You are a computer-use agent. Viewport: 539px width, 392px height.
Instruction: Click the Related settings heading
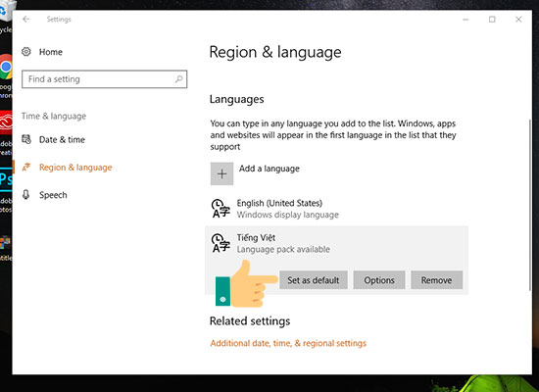click(x=250, y=320)
